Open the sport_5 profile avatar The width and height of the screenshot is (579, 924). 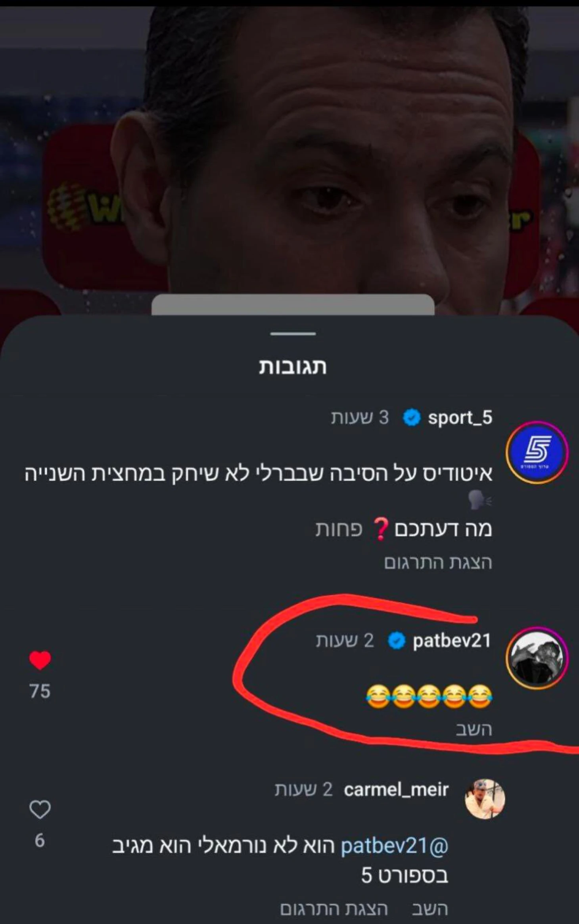[x=537, y=453]
